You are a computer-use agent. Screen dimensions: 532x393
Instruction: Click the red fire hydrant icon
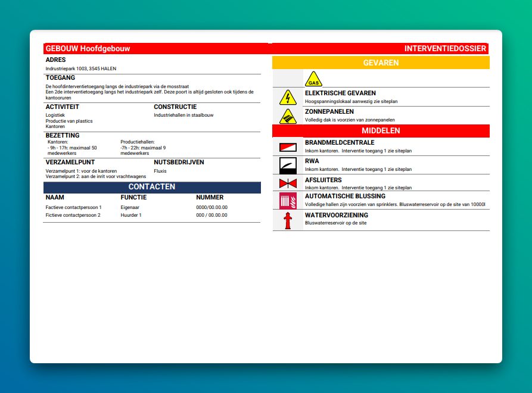[x=288, y=221]
